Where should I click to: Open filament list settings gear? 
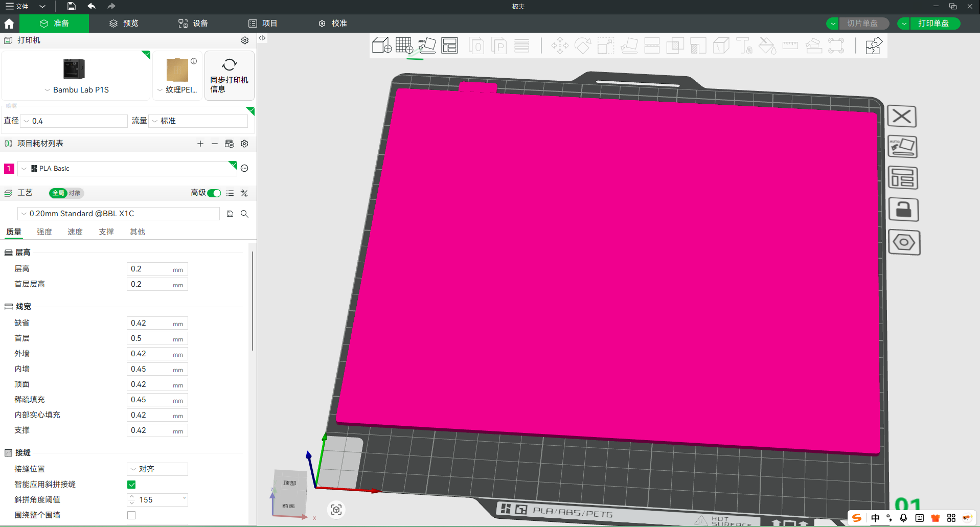(x=244, y=144)
